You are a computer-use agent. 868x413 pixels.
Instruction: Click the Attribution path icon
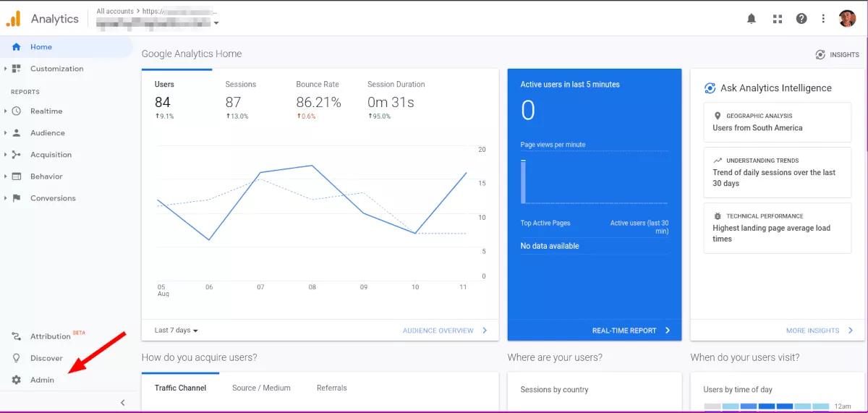[x=17, y=336]
